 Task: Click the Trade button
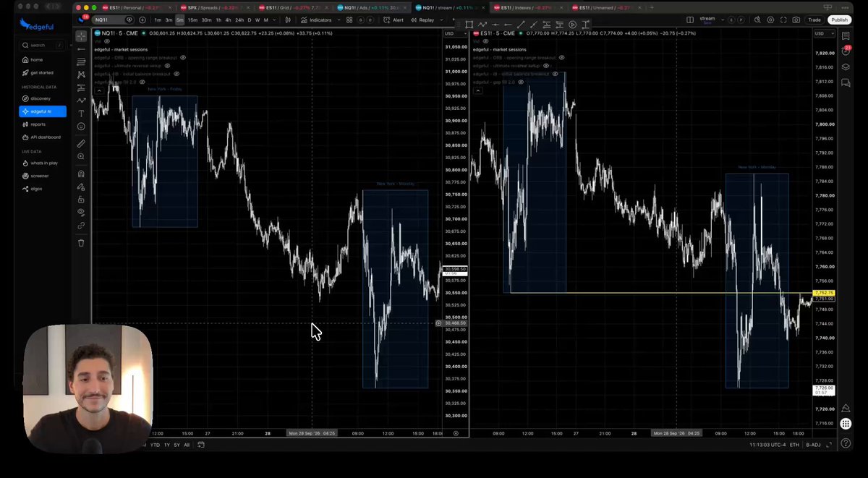click(814, 20)
